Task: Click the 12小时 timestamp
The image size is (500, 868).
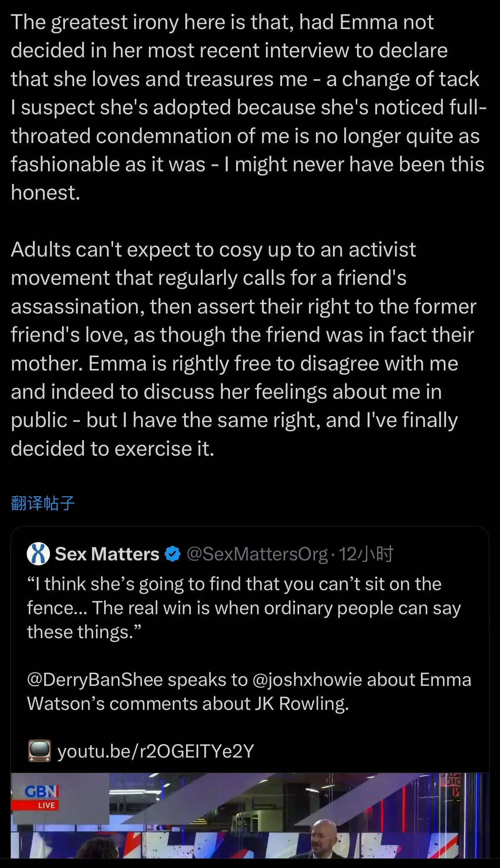Action: [x=366, y=554]
